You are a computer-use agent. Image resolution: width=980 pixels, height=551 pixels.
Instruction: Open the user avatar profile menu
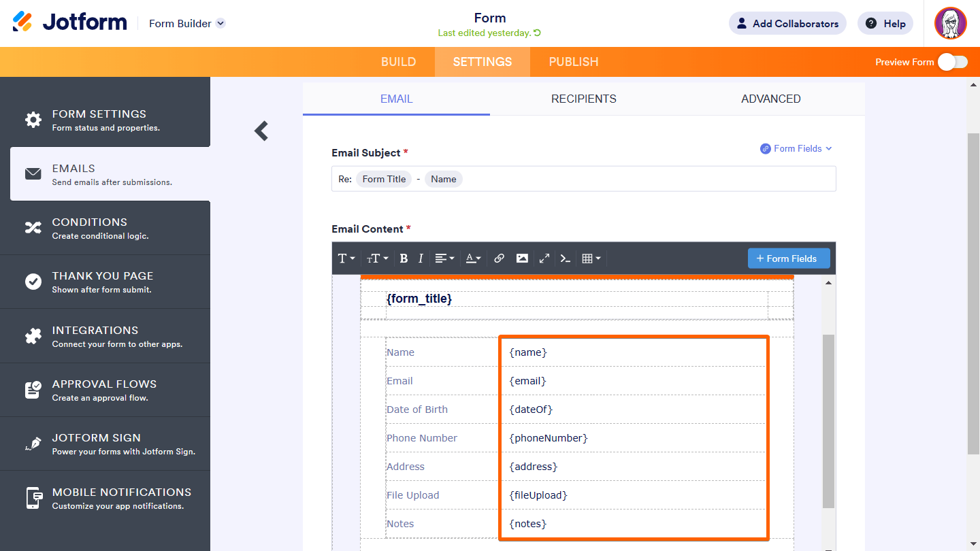(950, 23)
